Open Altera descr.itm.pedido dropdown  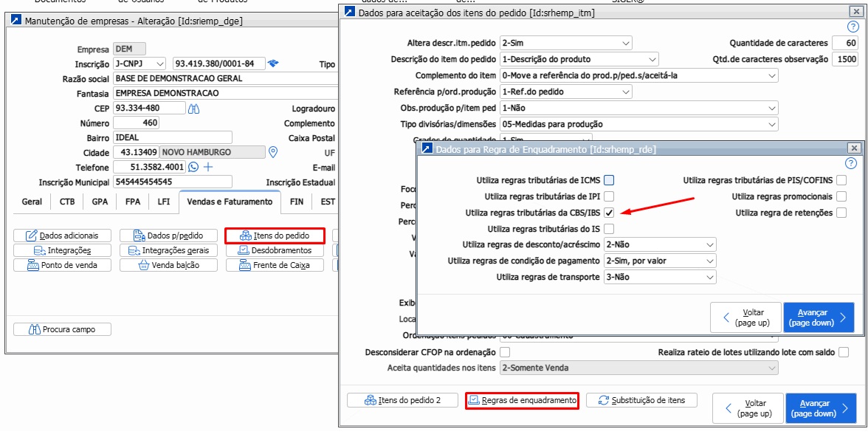pyautogui.click(x=565, y=43)
